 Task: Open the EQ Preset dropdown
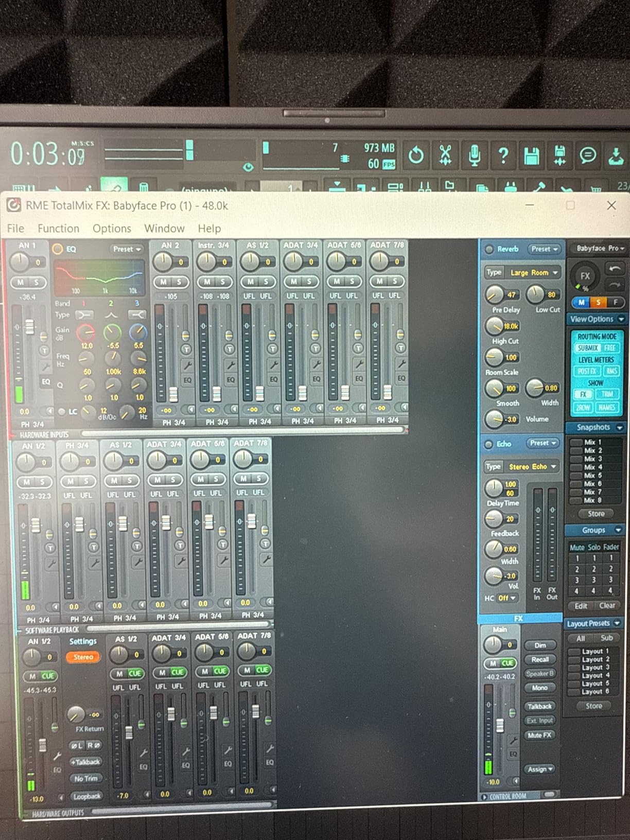tap(127, 249)
